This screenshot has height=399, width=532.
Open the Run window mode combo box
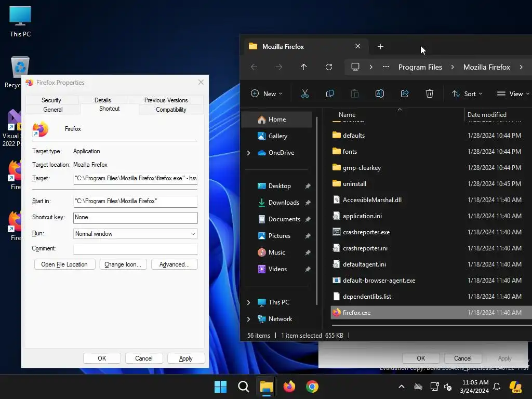coord(136,234)
